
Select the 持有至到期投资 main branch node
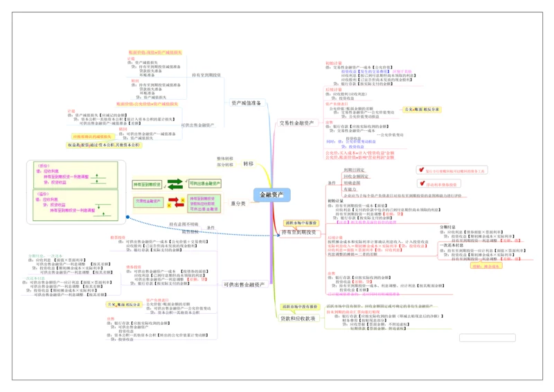(299, 232)
